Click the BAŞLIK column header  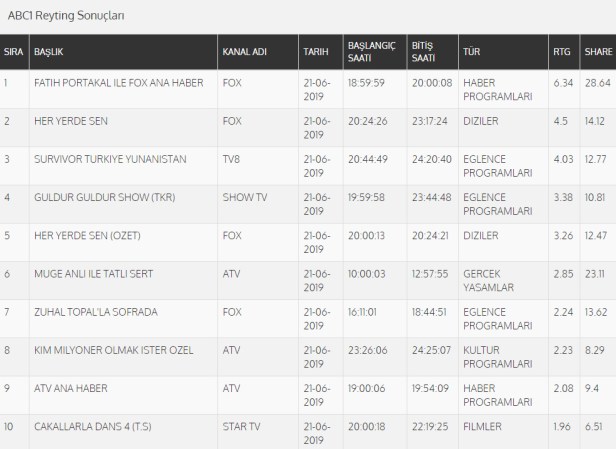click(48, 50)
